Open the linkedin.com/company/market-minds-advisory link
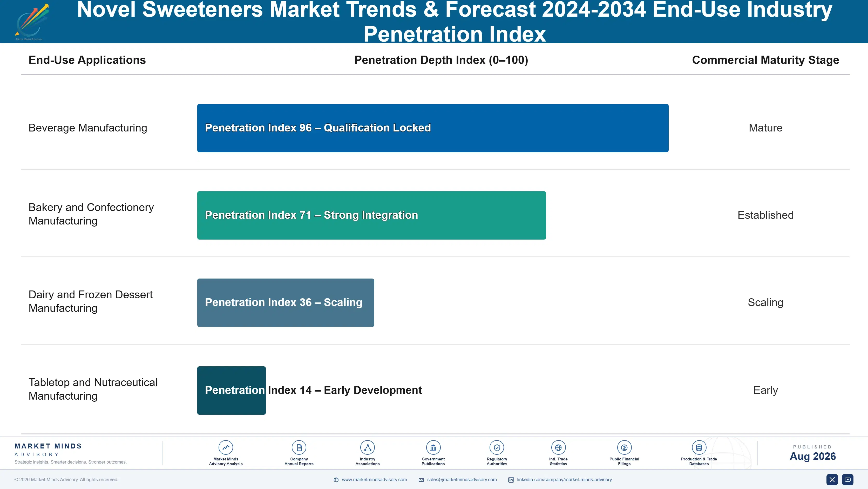Screen dimensions: 868x489 [x=564, y=480]
